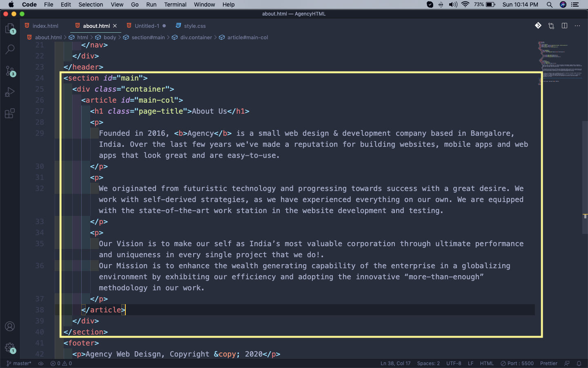Close the about.html tab
588x368 pixels.
(x=115, y=26)
